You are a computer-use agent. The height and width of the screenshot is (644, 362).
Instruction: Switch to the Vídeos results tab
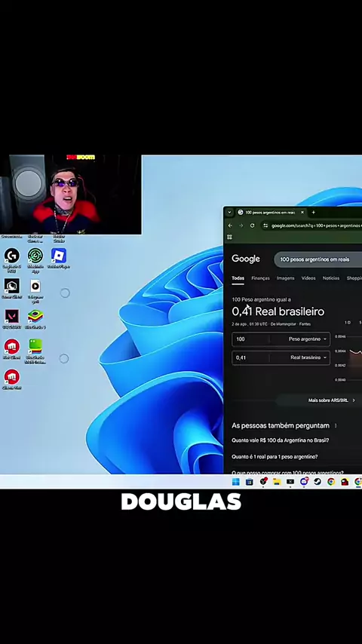[x=308, y=278]
